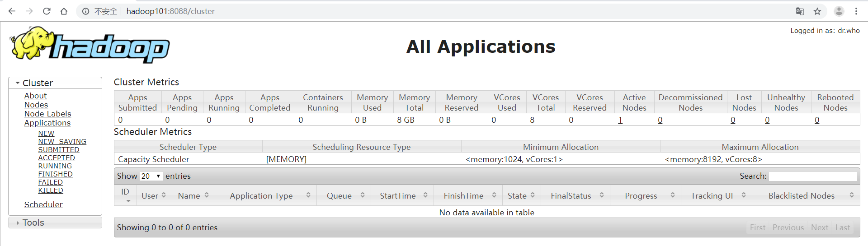
Task: Click the Hadoop elephant logo
Action: click(90, 44)
